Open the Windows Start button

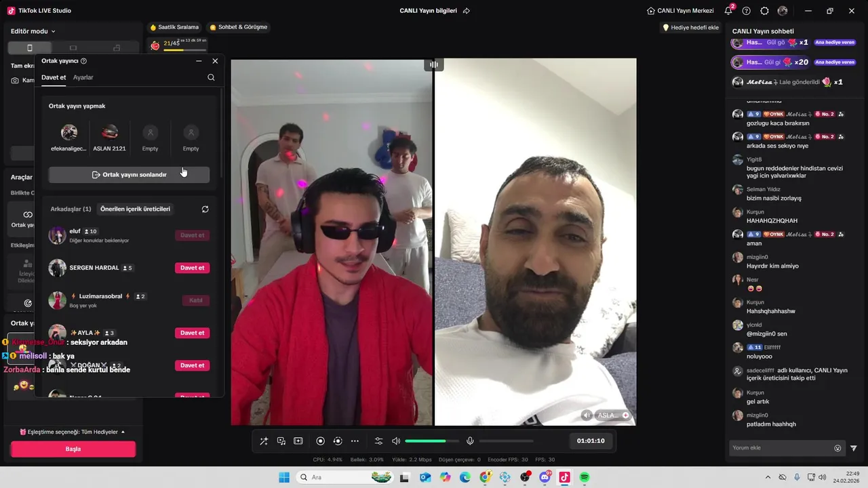(x=284, y=477)
